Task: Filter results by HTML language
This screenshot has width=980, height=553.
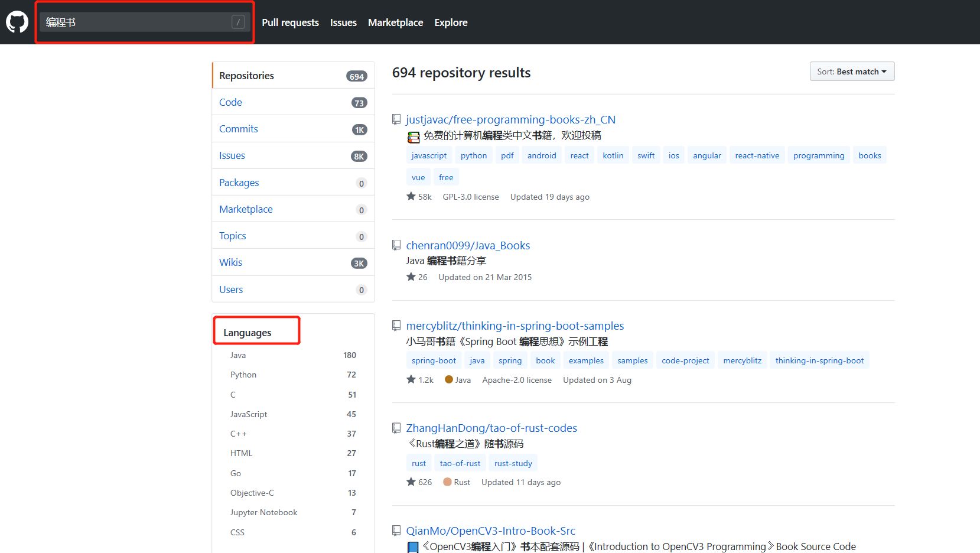Action: [293, 453]
